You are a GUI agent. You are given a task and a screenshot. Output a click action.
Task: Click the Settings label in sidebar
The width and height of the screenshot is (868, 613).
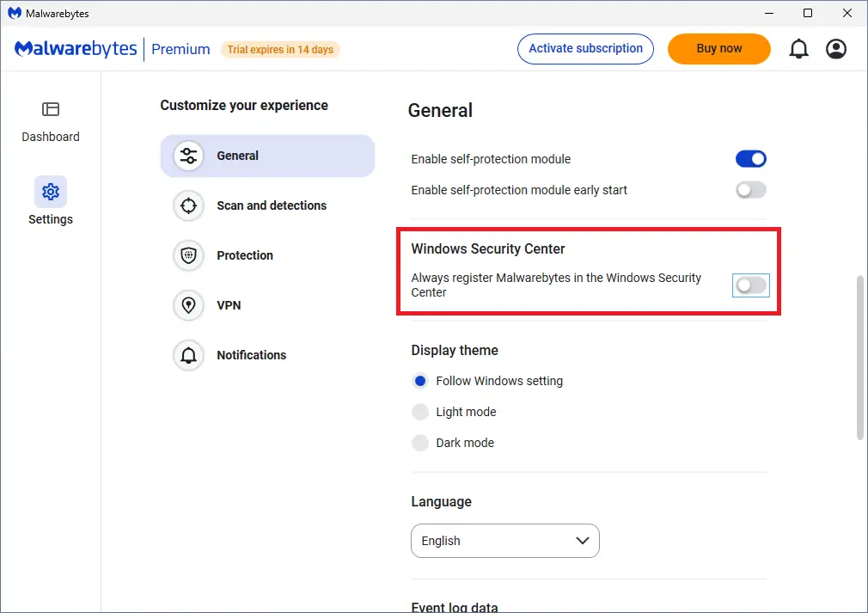click(x=51, y=219)
